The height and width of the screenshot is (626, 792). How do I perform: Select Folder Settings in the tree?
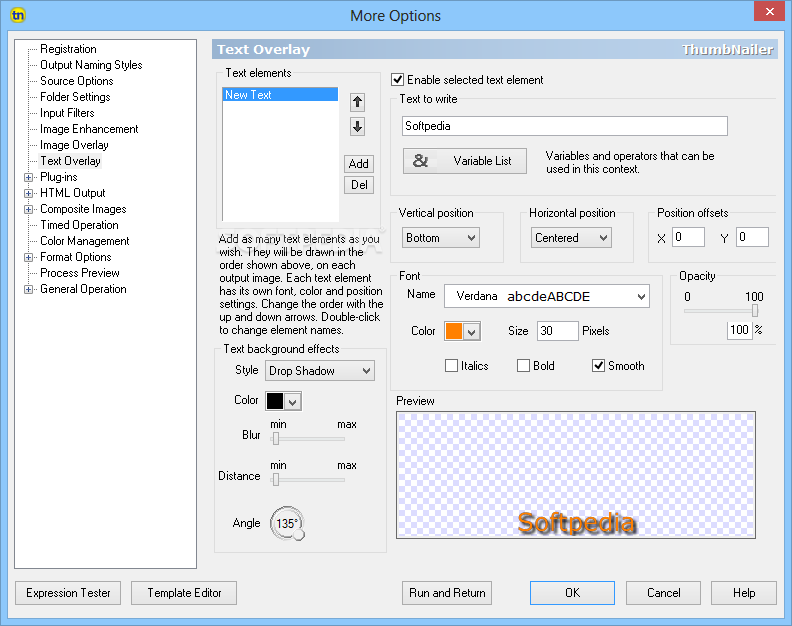coord(75,97)
